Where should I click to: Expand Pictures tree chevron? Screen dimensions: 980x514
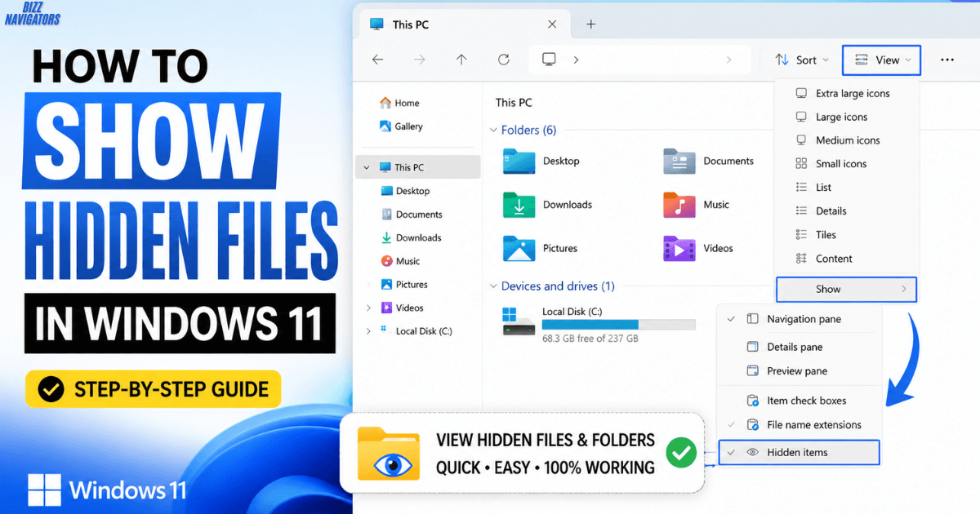click(x=368, y=285)
